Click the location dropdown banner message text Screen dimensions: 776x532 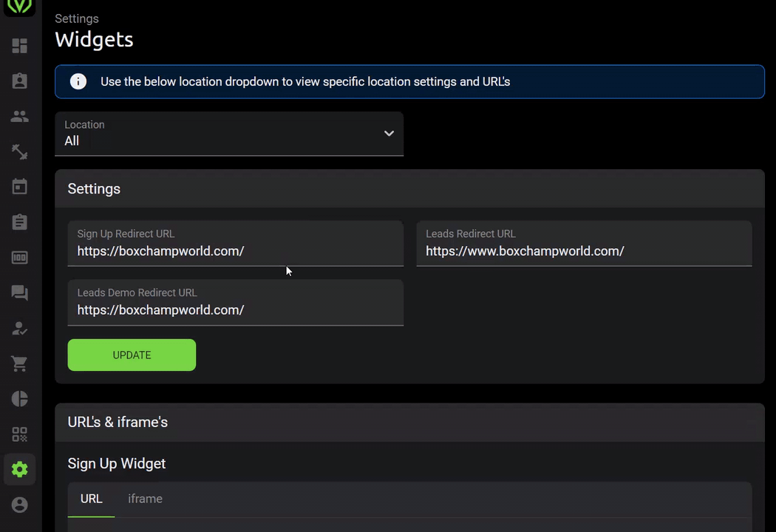(305, 82)
